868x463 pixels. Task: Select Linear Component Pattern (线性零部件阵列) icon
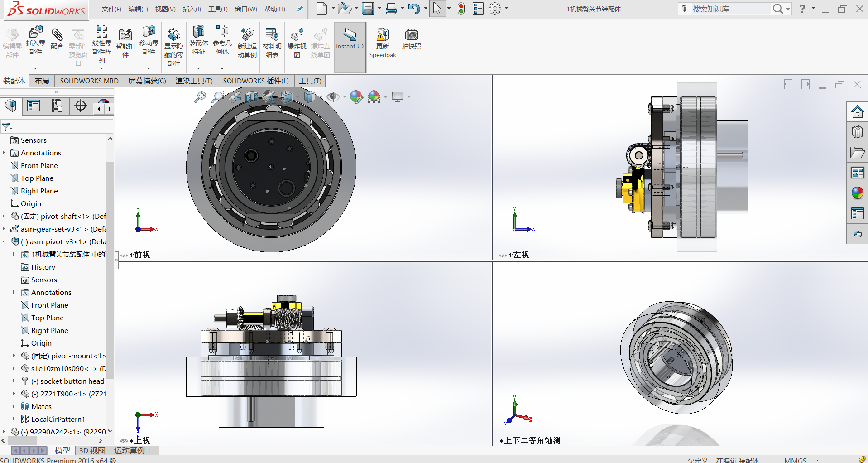(102, 32)
